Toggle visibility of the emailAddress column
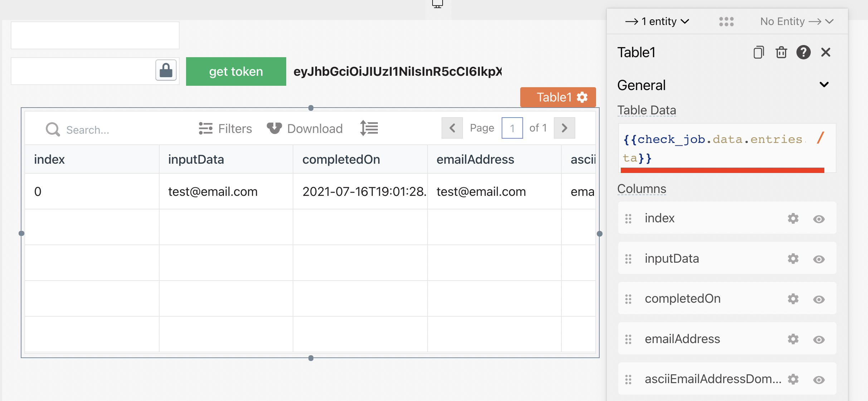 pos(819,339)
